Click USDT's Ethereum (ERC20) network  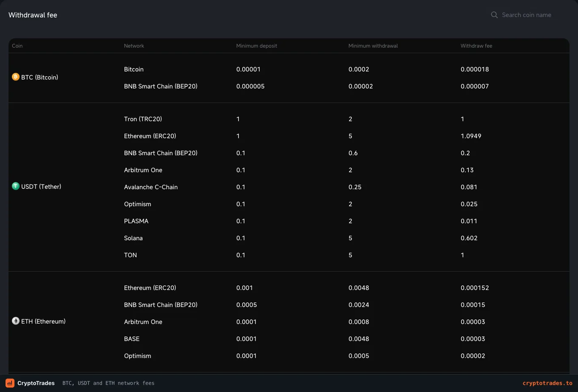[x=150, y=136]
